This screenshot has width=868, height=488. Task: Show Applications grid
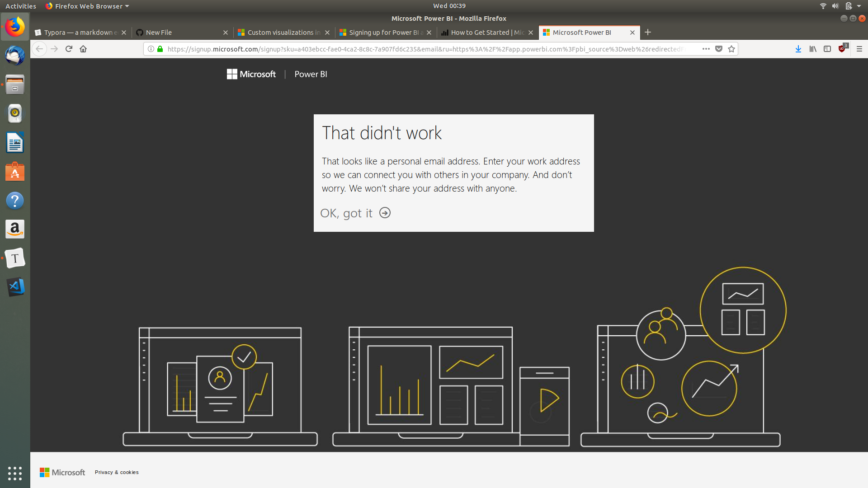tap(15, 473)
